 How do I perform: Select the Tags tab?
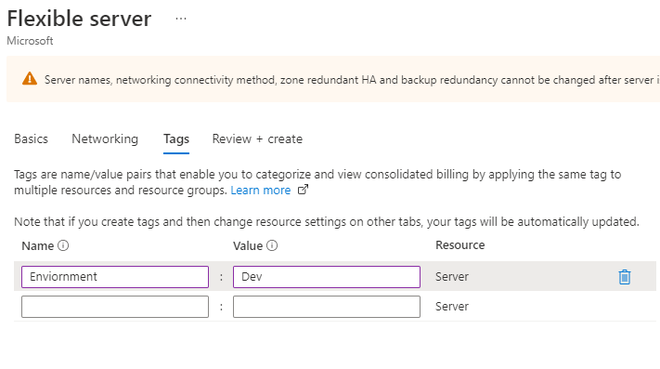[x=176, y=139]
